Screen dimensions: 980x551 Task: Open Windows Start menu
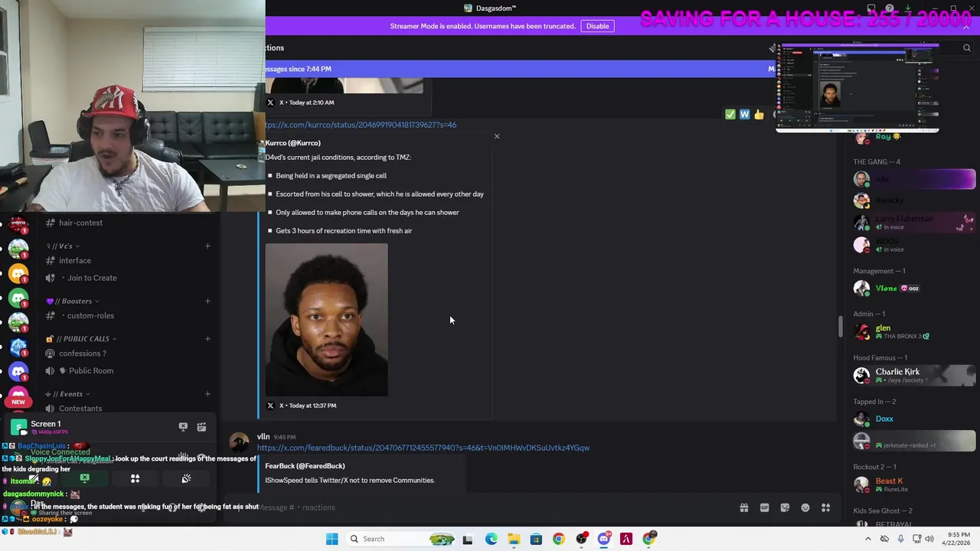(x=332, y=539)
